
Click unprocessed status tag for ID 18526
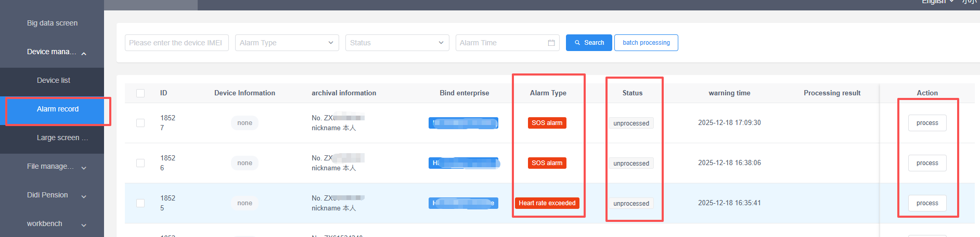tap(631, 164)
